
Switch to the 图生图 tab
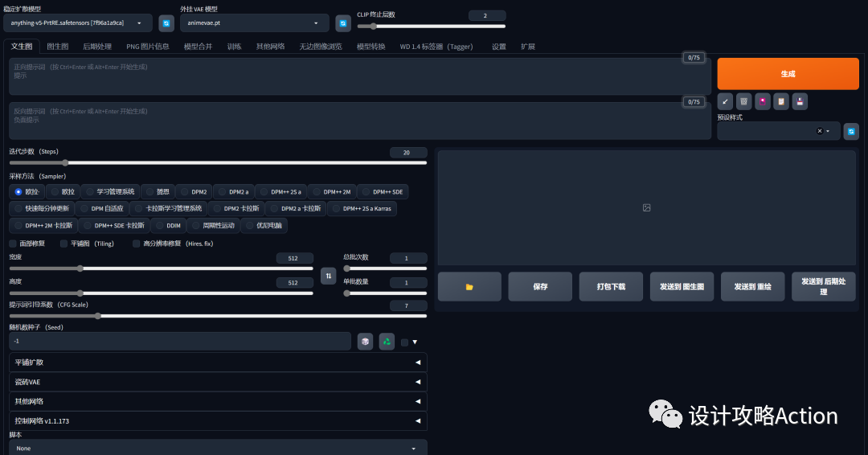[57, 47]
